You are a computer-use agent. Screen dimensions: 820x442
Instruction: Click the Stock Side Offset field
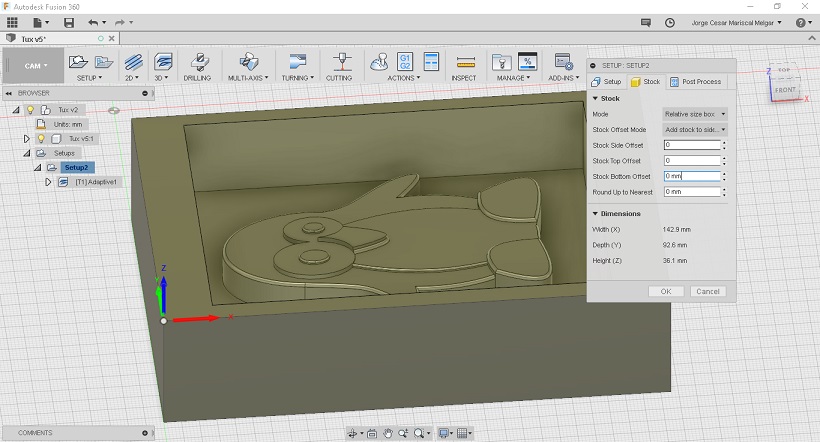692,145
